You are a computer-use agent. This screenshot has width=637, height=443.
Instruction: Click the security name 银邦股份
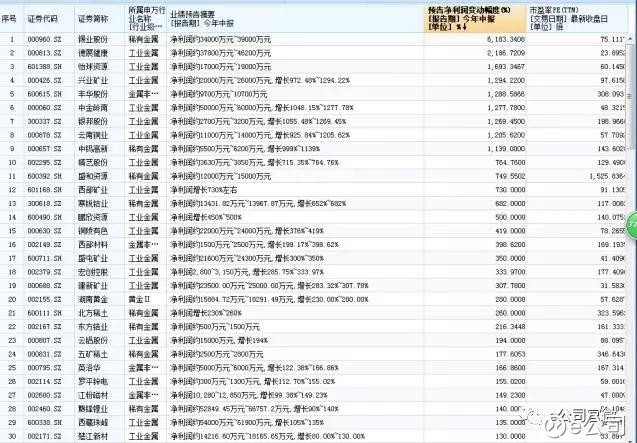(93, 122)
